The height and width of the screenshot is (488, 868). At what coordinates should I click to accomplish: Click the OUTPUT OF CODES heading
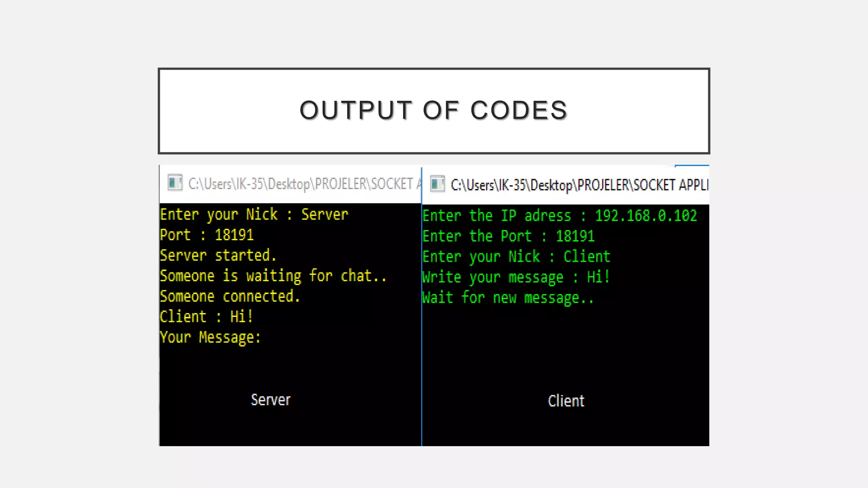pos(433,111)
